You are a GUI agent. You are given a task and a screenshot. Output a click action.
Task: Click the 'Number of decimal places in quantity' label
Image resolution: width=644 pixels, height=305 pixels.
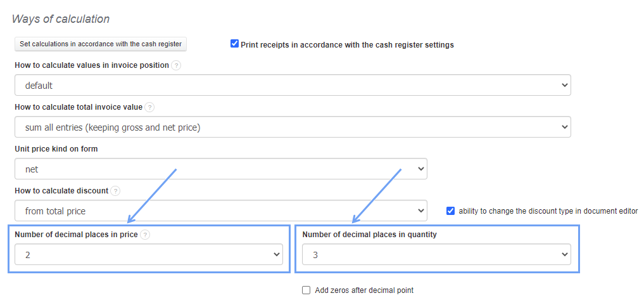pos(369,235)
